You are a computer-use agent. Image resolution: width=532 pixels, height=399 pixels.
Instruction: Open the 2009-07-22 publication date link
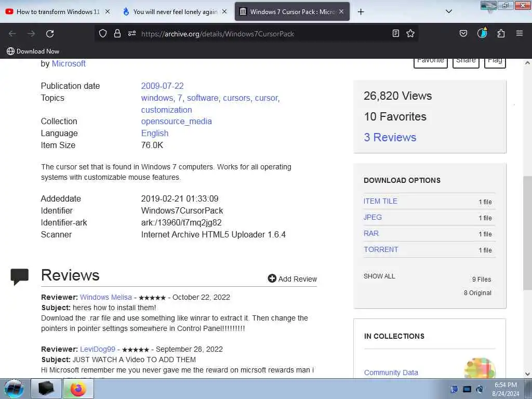point(162,86)
